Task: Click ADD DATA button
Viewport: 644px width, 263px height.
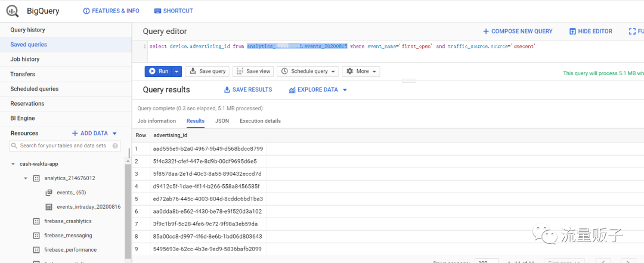Action: click(x=90, y=133)
